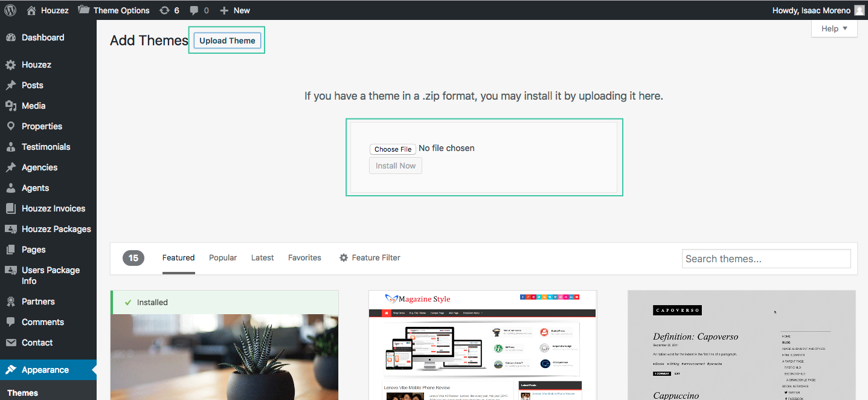Click the green 'Installed' notice text
The height and width of the screenshot is (400, 868).
tap(152, 302)
